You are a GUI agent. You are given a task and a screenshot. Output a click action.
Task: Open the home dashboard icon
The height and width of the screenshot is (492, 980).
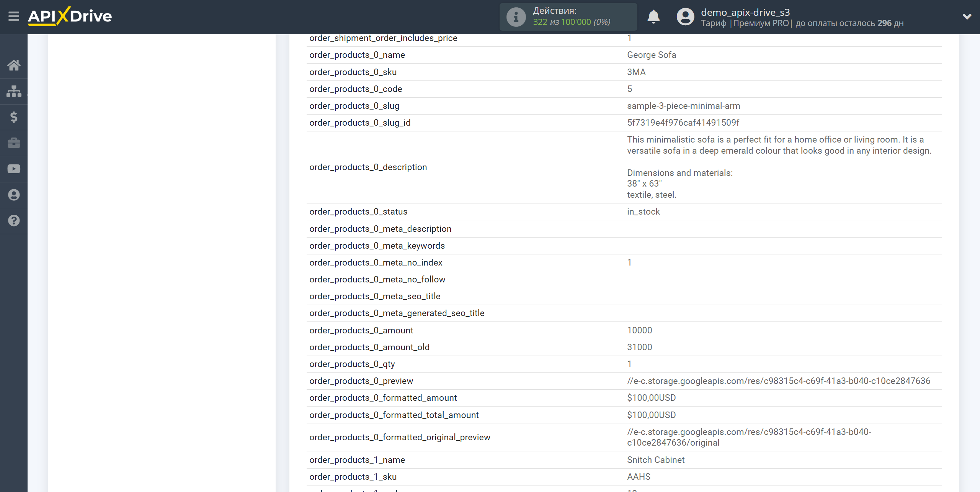click(14, 66)
